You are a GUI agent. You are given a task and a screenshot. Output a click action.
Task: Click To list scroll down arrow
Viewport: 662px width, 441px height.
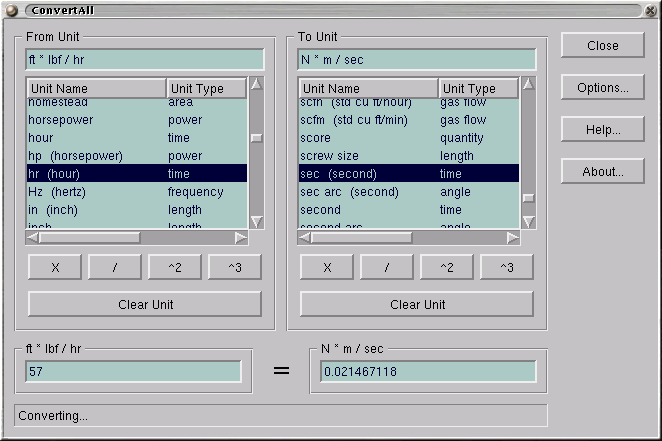click(x=528, y=222)
